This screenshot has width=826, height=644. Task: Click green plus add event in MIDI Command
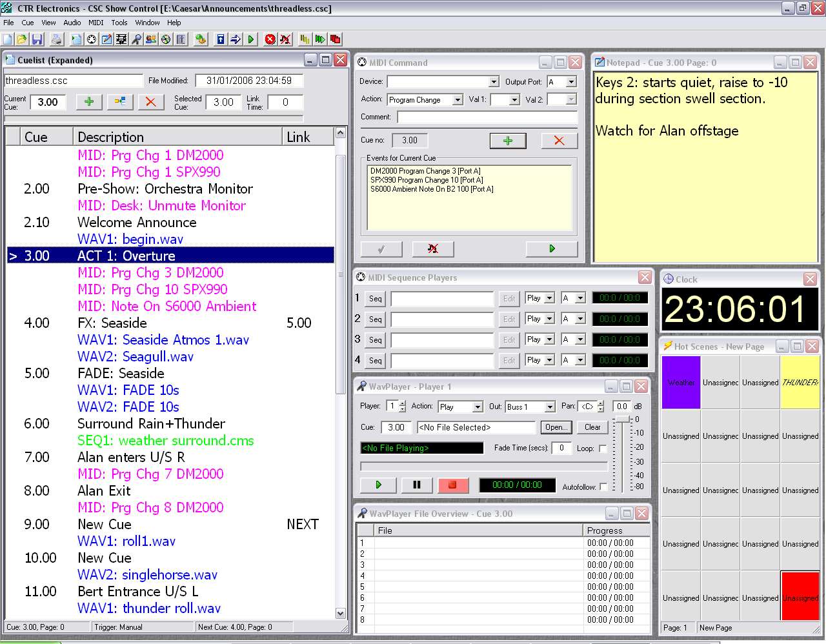tap(508, 141)
